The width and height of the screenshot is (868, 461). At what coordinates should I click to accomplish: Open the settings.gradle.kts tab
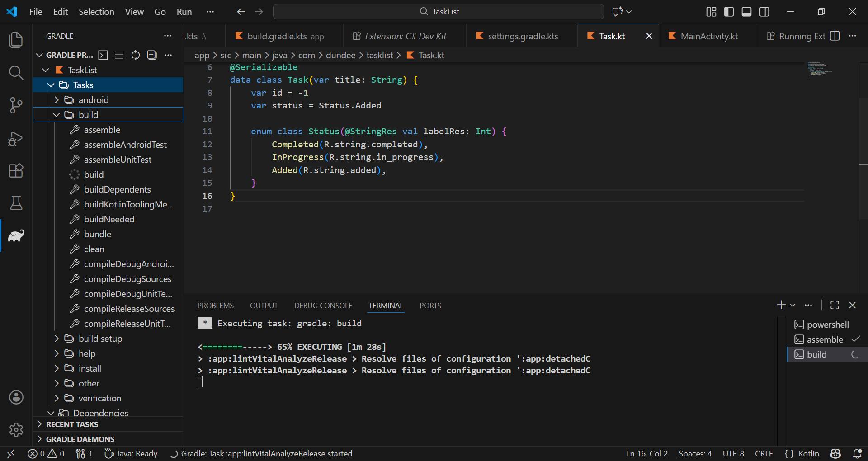click(x=522, y=36)
